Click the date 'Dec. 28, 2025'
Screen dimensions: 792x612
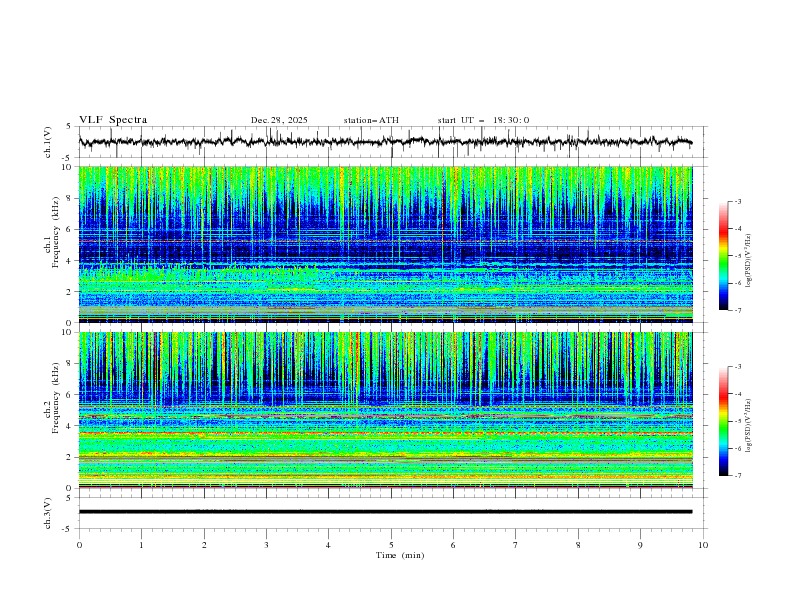coord(279,120)
